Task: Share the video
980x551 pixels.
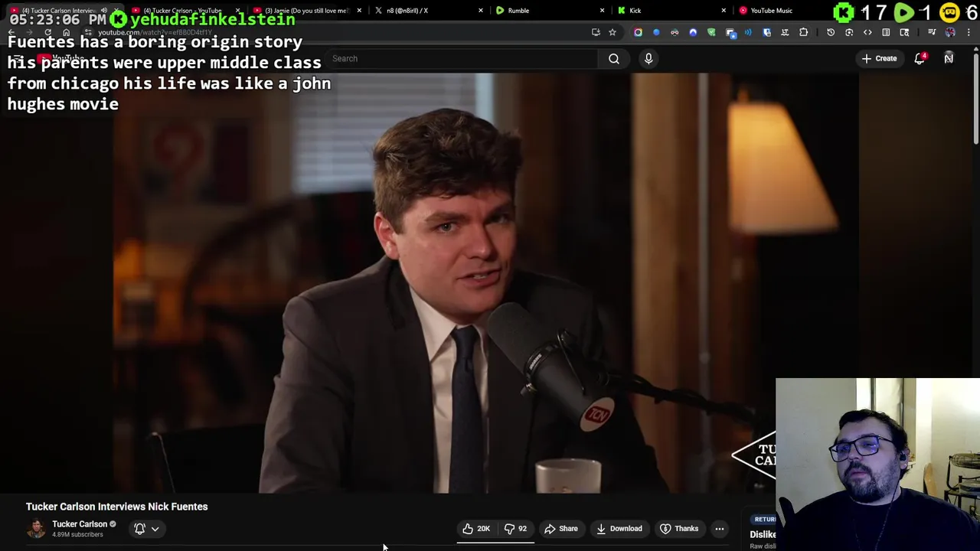Action: point(561,529)
